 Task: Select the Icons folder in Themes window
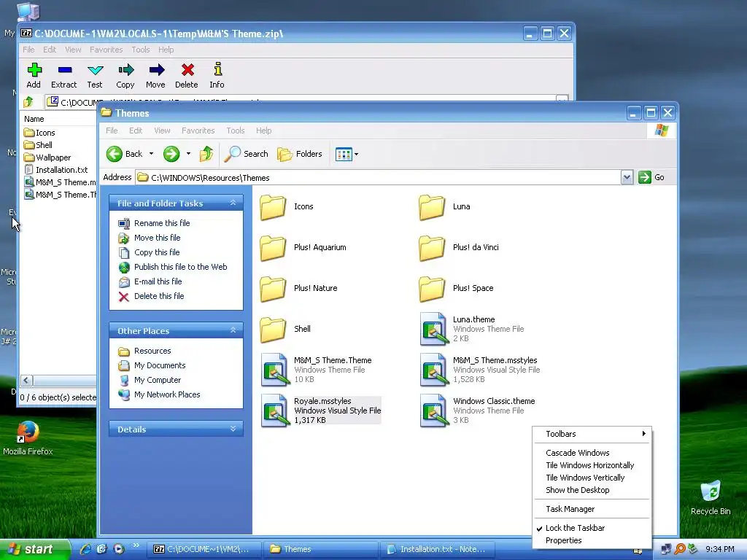[x=273, y=206]
